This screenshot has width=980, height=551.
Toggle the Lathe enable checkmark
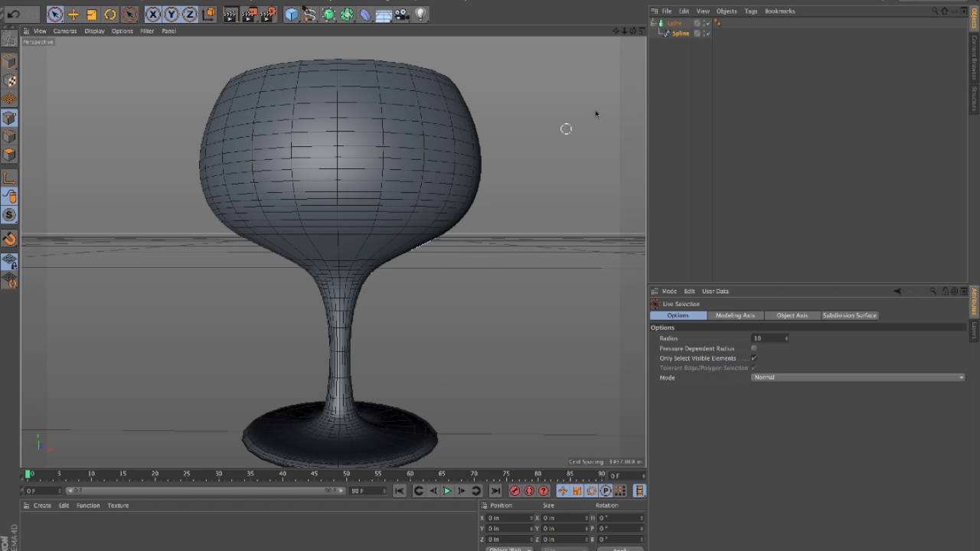[x=707, y=23]
